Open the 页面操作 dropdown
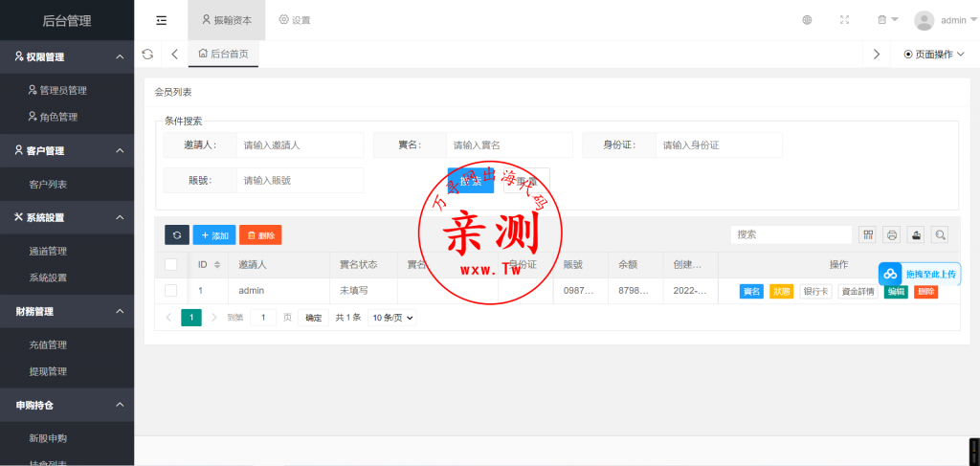This screenshot has width=980, height=466. tap(934, 55)
